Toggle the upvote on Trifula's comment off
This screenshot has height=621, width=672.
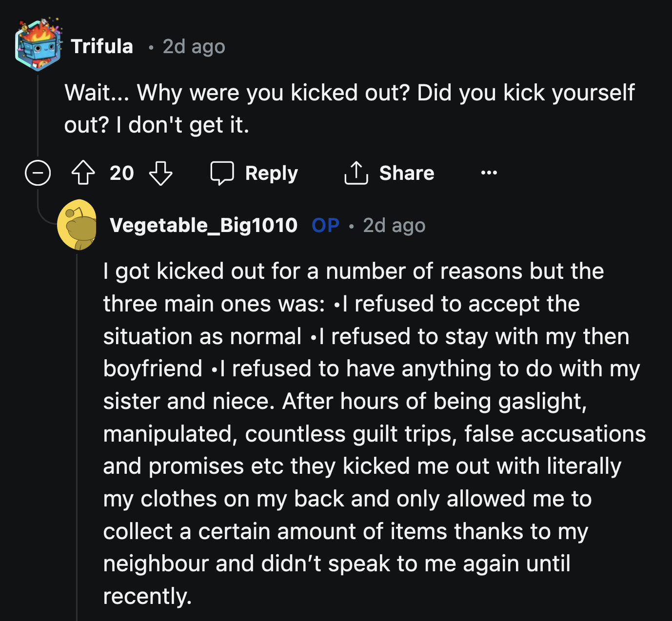(x=84, y=173)
